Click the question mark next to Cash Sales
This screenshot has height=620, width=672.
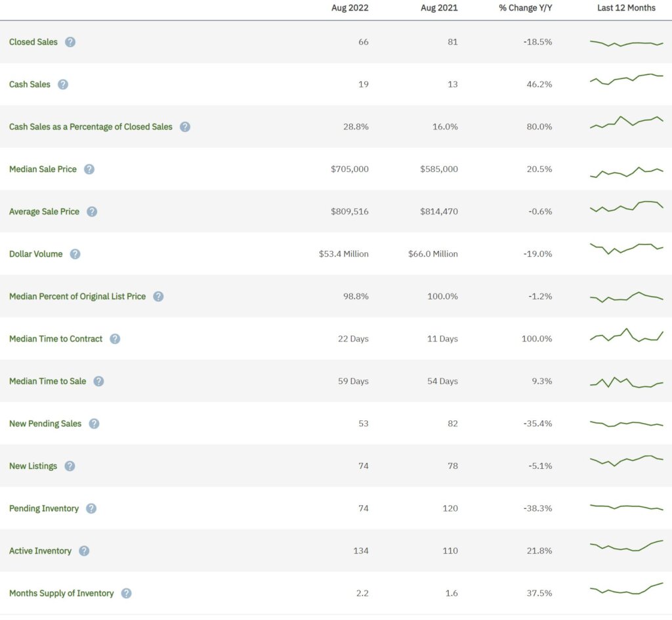point(63,84)
